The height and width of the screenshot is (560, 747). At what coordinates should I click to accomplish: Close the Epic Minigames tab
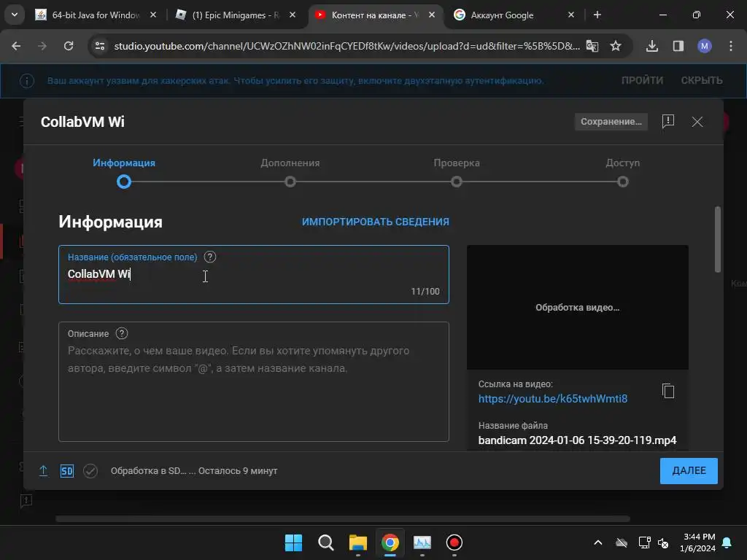(293, 15)
